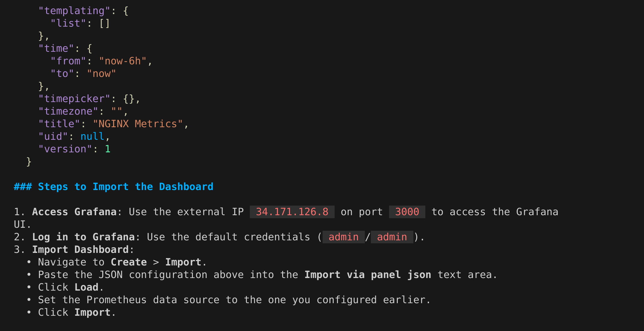Viewport: 644px width, 331px height.
Task: Click the version number 1
Action: [108, 149]
